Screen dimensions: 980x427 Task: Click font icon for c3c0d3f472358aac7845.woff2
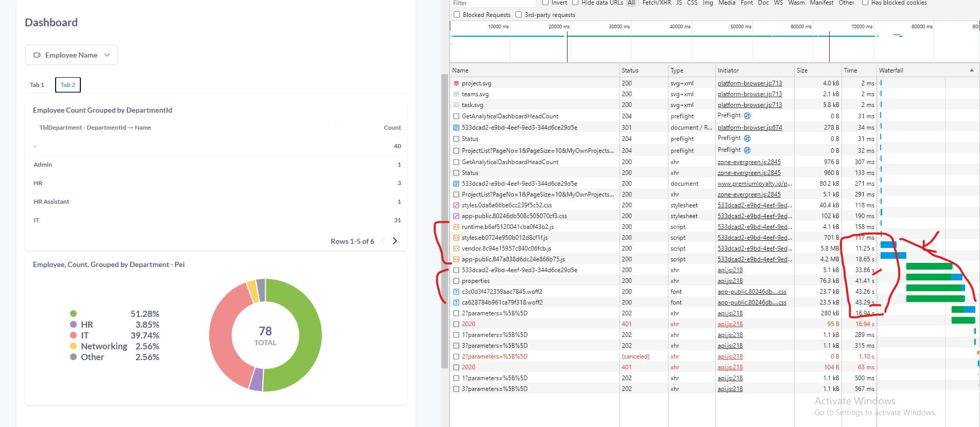tap(456, 292)
